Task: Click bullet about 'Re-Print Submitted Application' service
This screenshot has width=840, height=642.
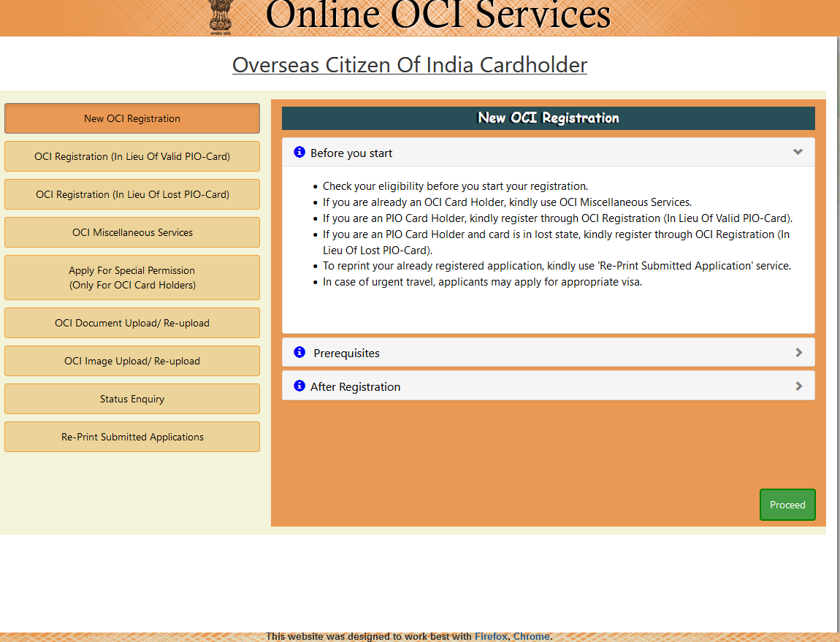Action: click(557, 266)
